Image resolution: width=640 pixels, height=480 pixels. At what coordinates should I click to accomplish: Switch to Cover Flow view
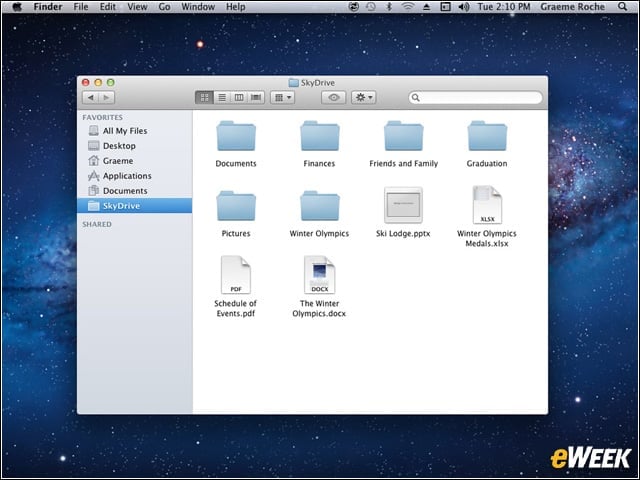(256, 98)
